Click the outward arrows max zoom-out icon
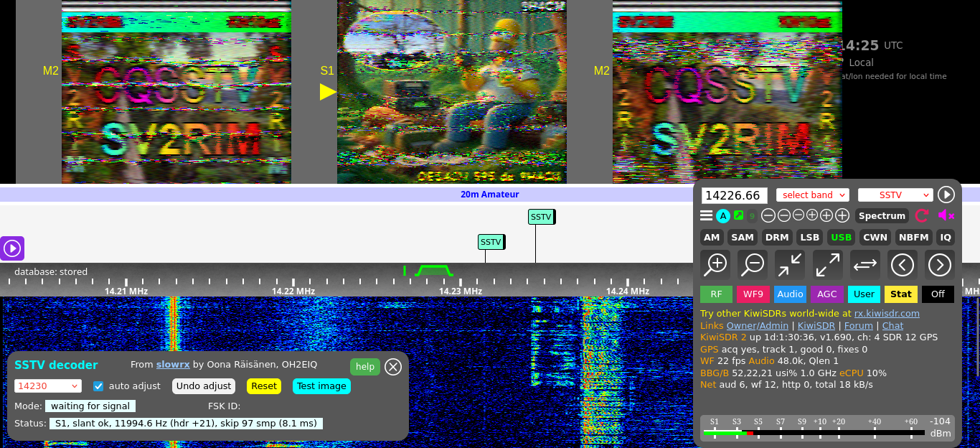 coord(828,265)
